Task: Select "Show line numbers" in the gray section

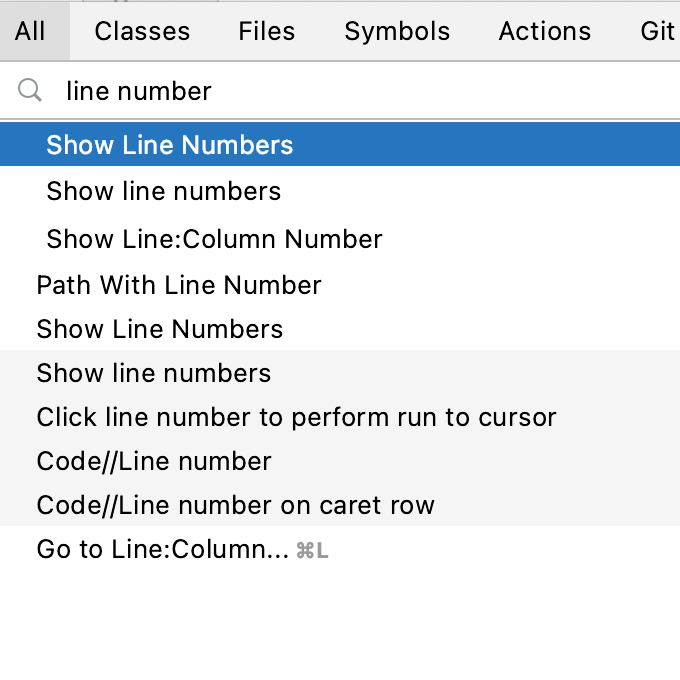Action: [154, 373]
